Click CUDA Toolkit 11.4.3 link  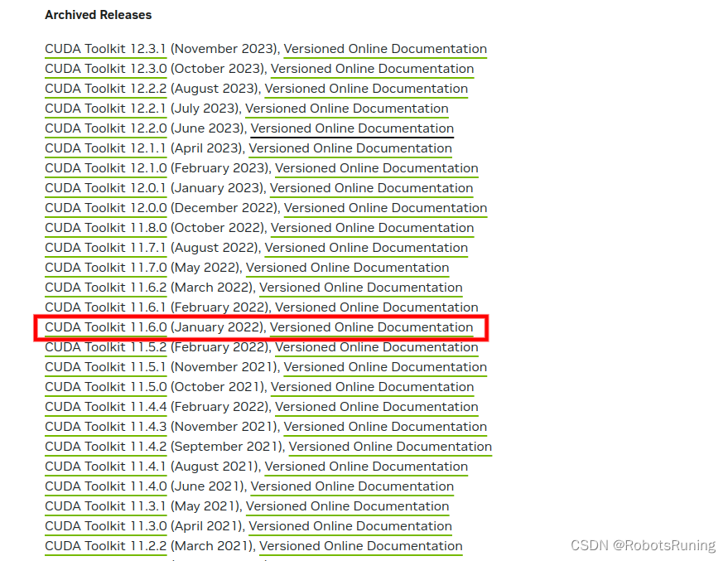click(106, 427)
